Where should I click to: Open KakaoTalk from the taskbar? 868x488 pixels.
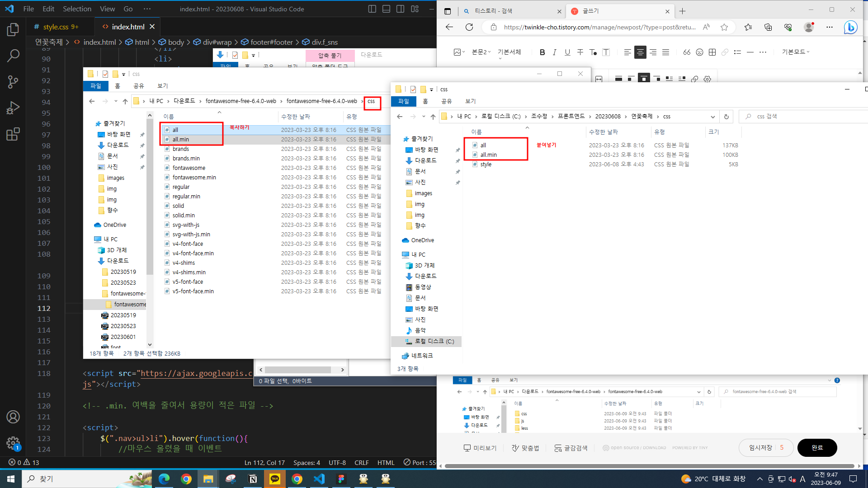click(x=275, y=479)
